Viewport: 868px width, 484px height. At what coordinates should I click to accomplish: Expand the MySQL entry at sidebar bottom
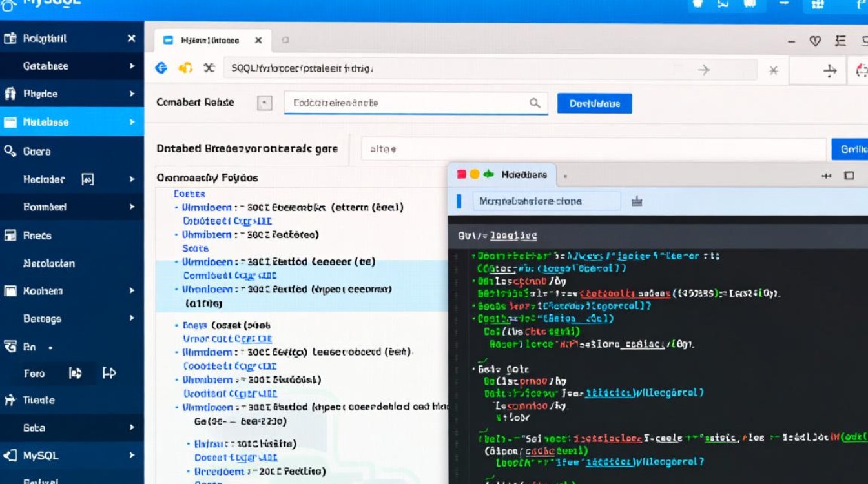(x=132, y=456)
